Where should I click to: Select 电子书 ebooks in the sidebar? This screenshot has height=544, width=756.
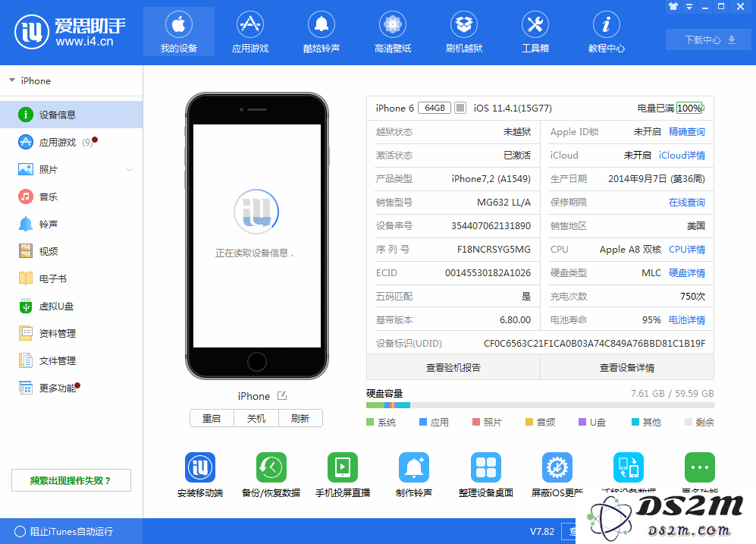point(71,278)
